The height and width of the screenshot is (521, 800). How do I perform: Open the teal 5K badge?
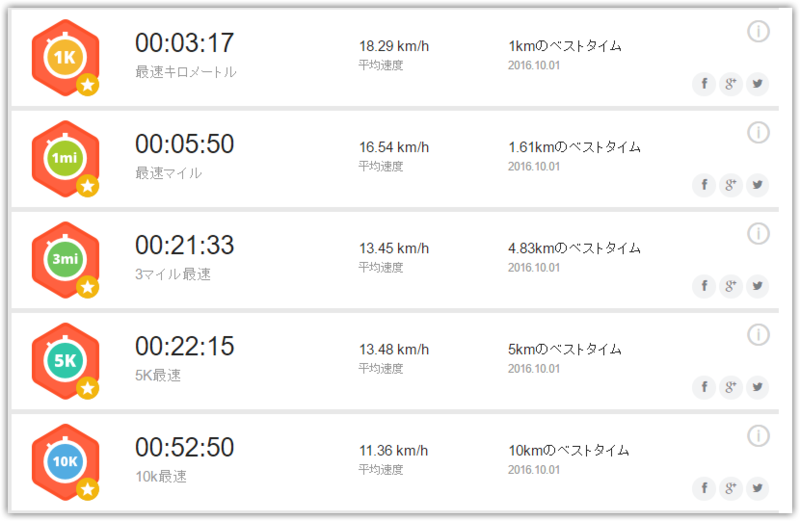pyautogui.click(x=65, y=361)
